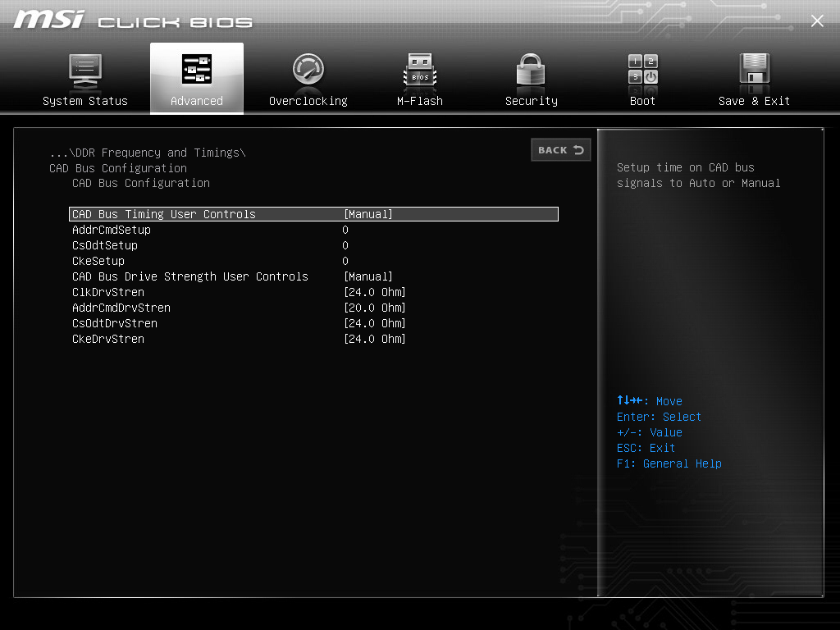840x630 pixels.
Task: Click the ESC: Exit hint
Action: (646, 448)
